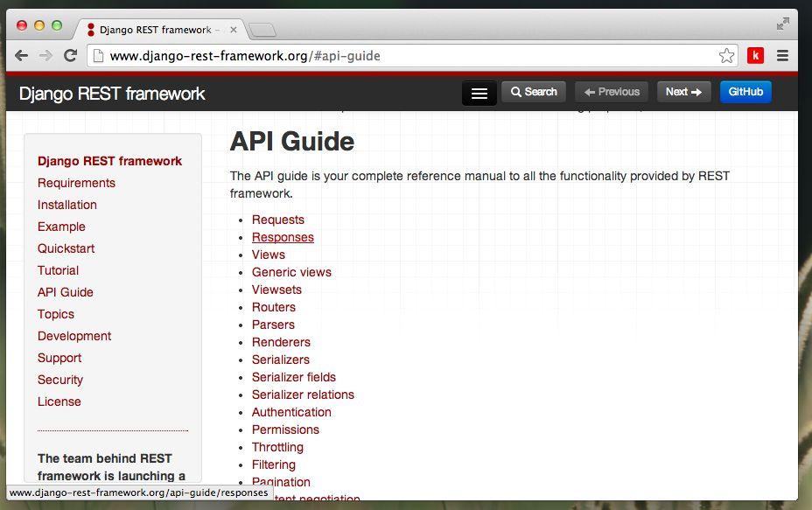Open Example in the sidebar
The image size is (812, 510).
click(x=61, y=227)
